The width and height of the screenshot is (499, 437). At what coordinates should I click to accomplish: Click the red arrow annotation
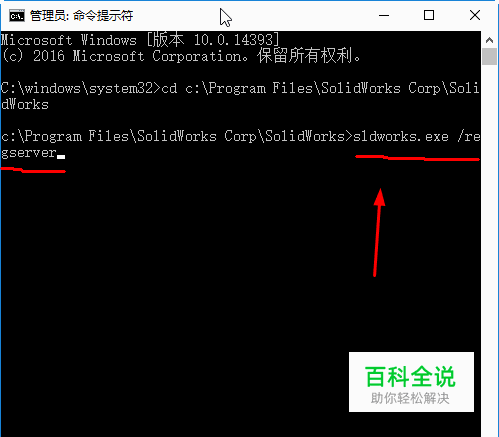click(378, 232)
